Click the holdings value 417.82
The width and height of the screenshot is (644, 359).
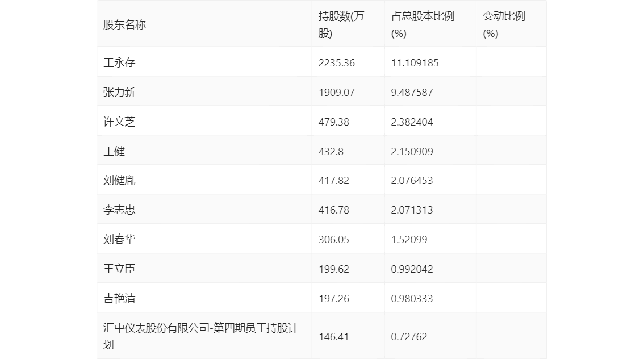tap(334, 181)
